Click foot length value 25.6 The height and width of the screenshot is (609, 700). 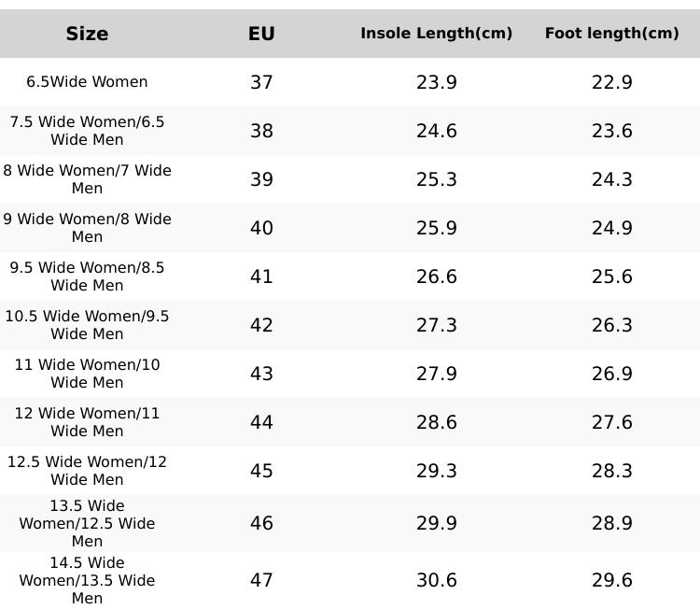[611, 276]
